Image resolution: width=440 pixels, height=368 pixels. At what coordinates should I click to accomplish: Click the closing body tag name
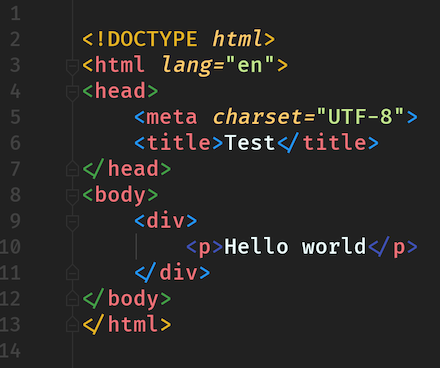tap(133, 299)
